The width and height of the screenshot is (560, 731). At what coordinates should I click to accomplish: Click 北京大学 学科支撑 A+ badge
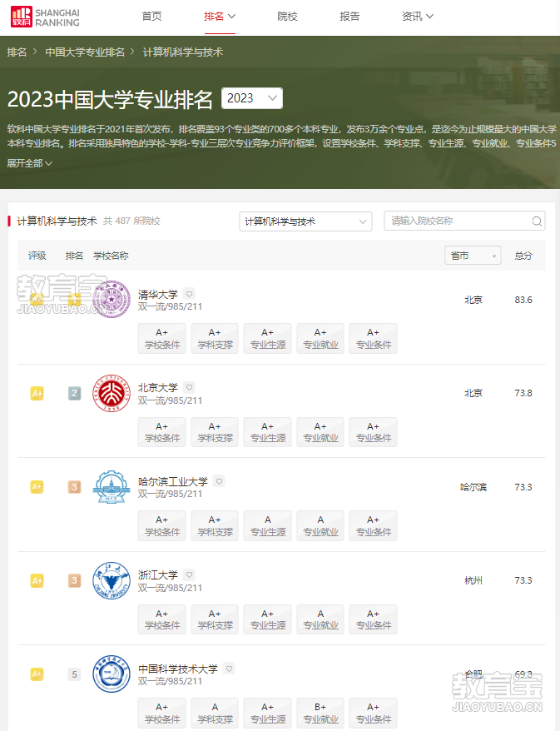click(x=215, y=432)
